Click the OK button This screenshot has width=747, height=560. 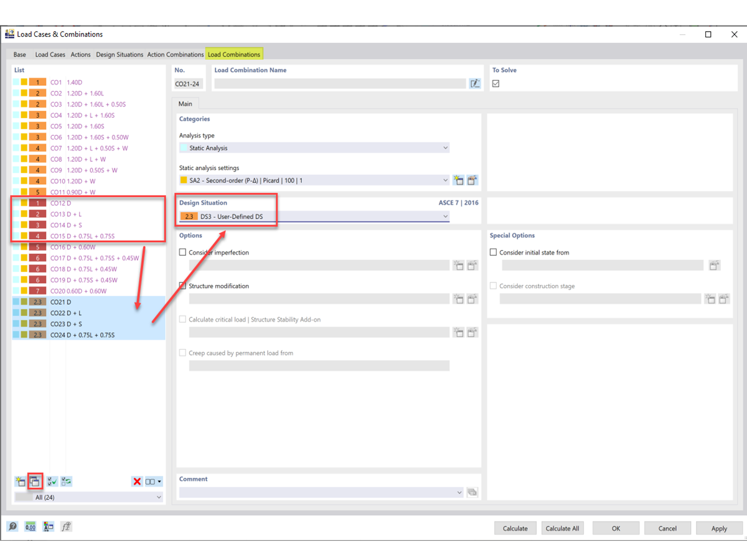(616, 528)
